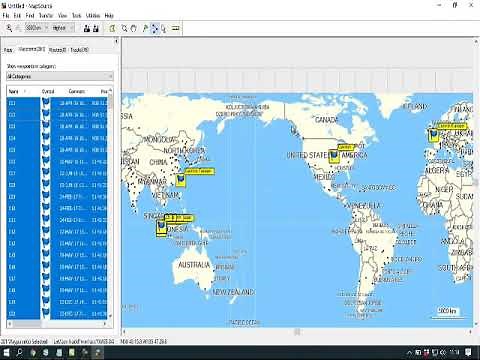
Task: Click the waypoint flag near Indonesia on map
Action: tap(162, 228)
